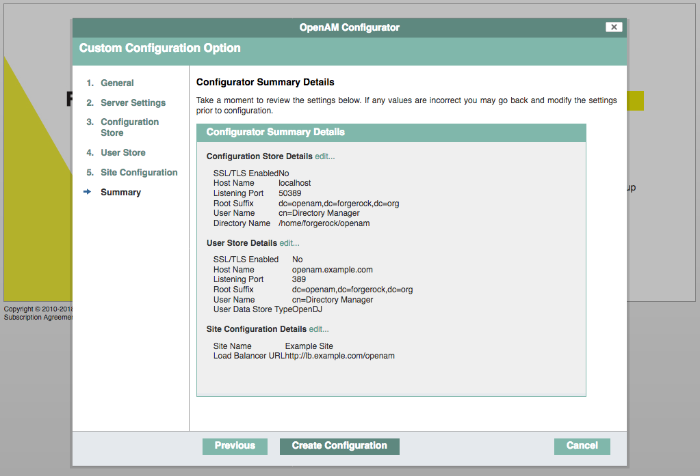
Task: Edit the Site Configuration Details
Action: click(x=319, y=329)
